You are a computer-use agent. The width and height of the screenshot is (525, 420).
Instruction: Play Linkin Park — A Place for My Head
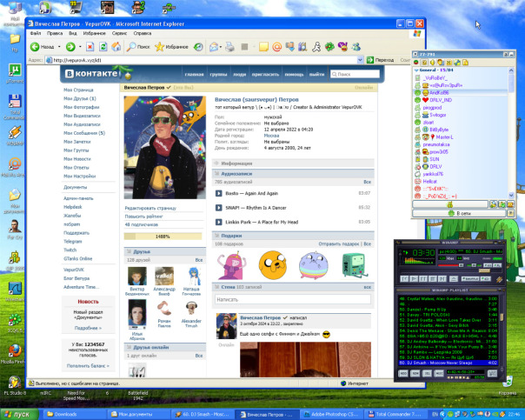(x=219, y=222)
